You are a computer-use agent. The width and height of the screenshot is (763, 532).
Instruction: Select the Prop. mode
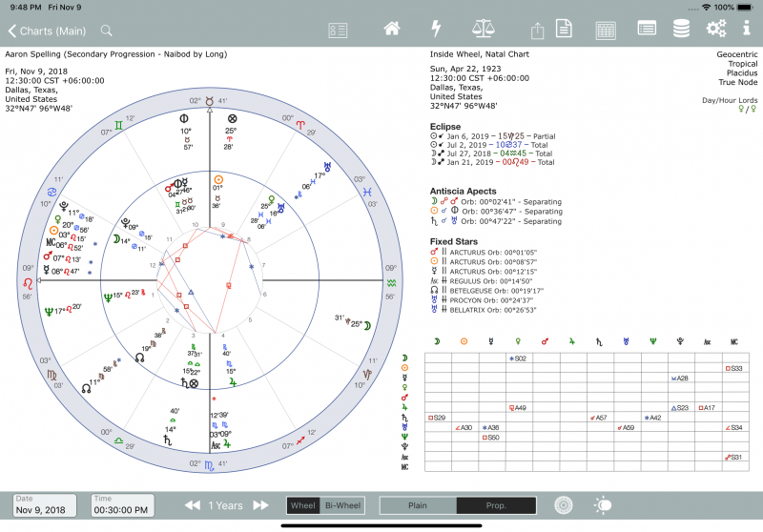pyautogui.click(x=496, y=505)
